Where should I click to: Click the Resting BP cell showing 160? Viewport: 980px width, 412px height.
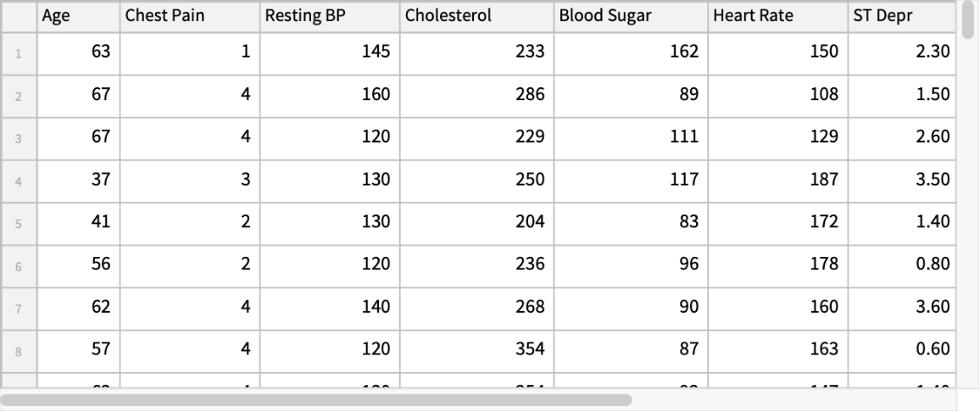[x=330, y=96]
